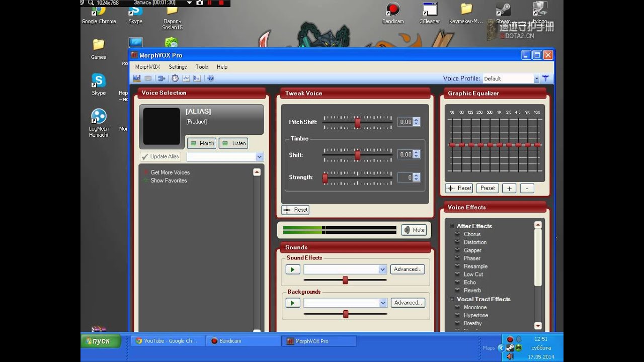Open the Bandicam desktop shortcut
Screen dimensions: 644x362
393,14
